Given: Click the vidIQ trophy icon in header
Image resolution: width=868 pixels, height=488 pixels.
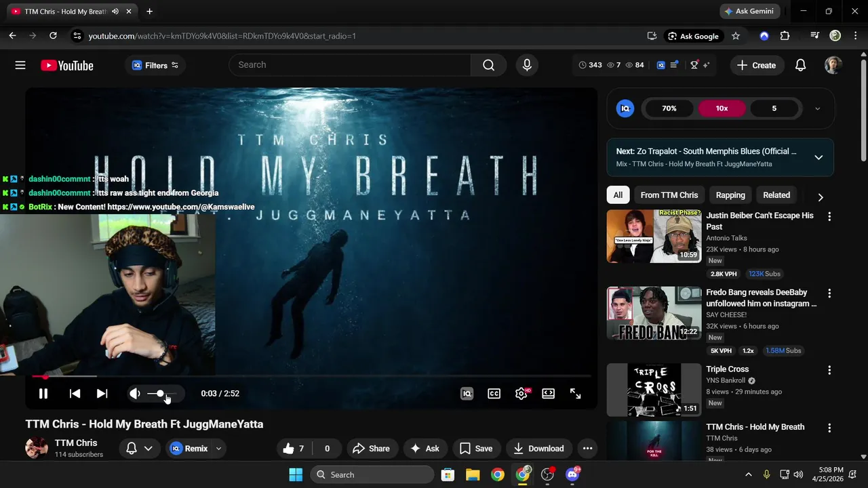Looking at the screenshot, I should point(694,65).
